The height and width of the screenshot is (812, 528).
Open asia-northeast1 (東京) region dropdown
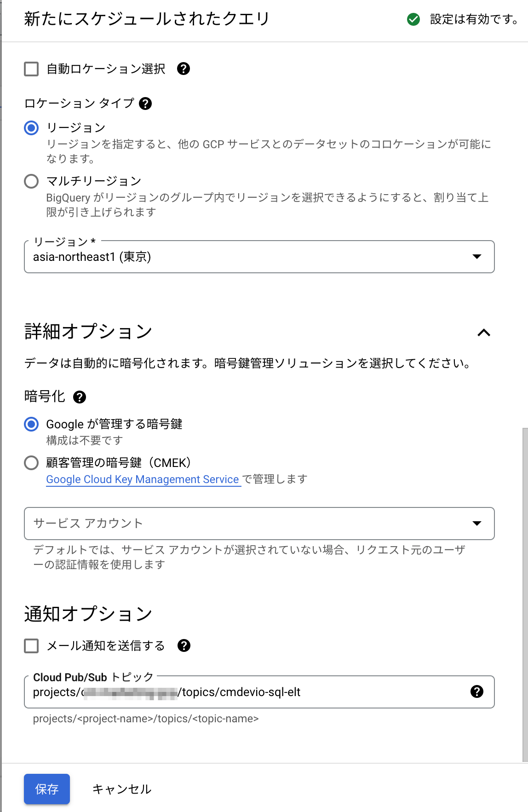click(x=259, y=257)
